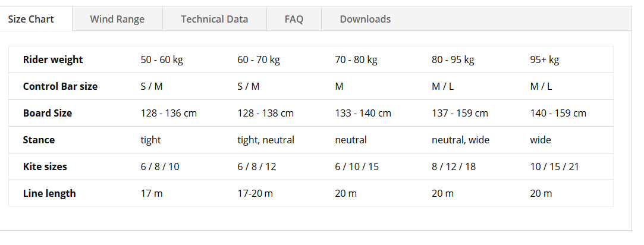Open the Technical Data tab
Viewport: 644px width, 245px height.
[x=215, y=19]
